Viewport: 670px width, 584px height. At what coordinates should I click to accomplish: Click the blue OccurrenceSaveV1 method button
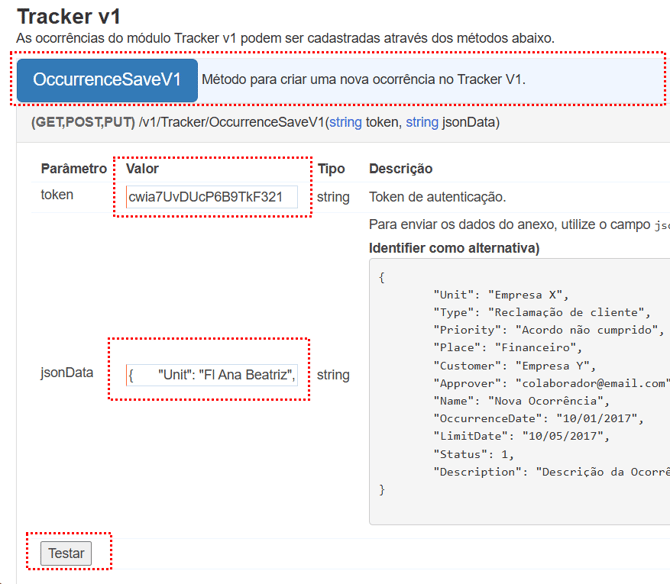(107, 80)
